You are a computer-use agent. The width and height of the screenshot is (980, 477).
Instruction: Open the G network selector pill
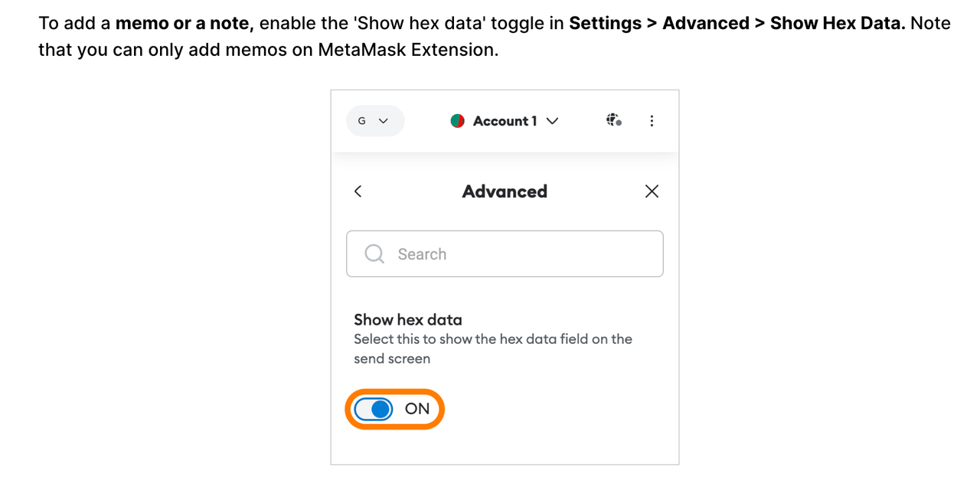tap(375, 121)
